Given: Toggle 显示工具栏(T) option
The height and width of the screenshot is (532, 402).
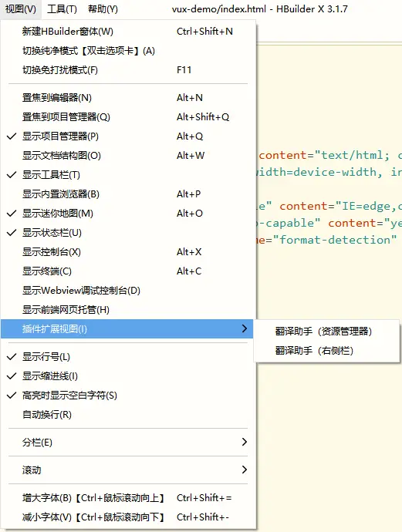Looking at the screenshot, I should coord(127,175).
